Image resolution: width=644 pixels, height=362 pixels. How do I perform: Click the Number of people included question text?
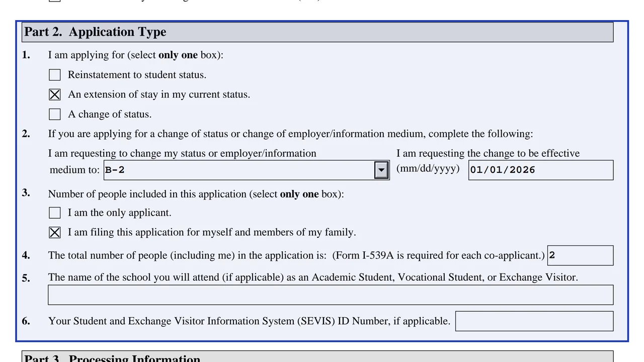click(x=196, y=194)
